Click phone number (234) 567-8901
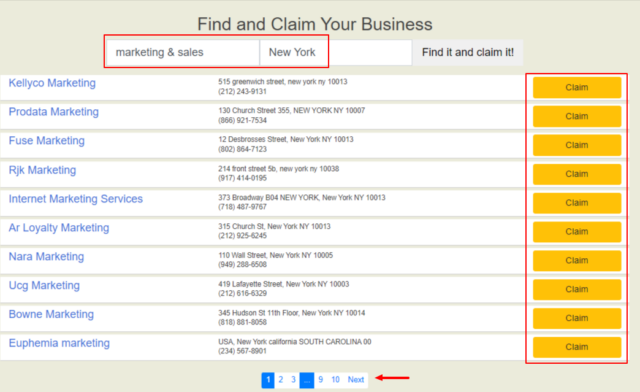This screenshot has width=640, height=392. tap(242, 351)
